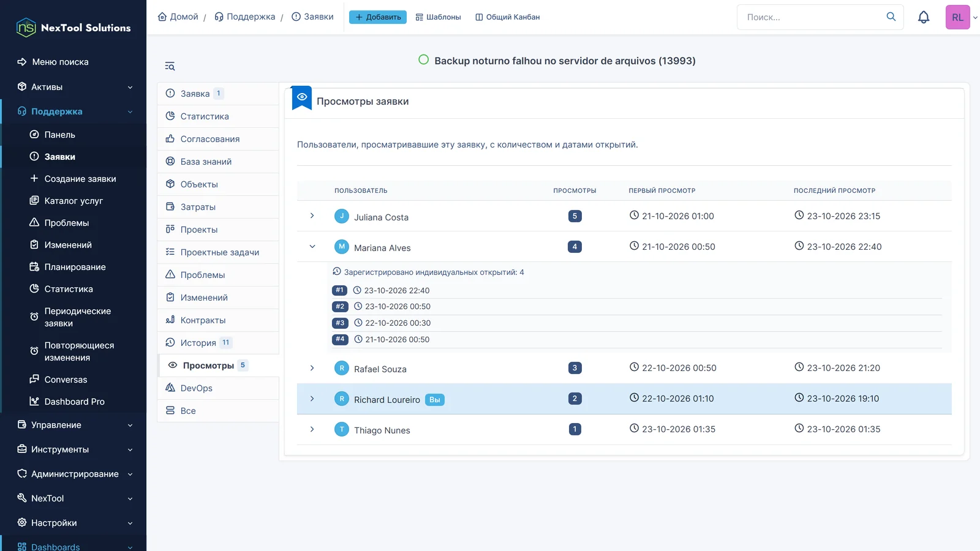Expand the Rafael Souza row
The image size is (980, 551).
[312, 368]
